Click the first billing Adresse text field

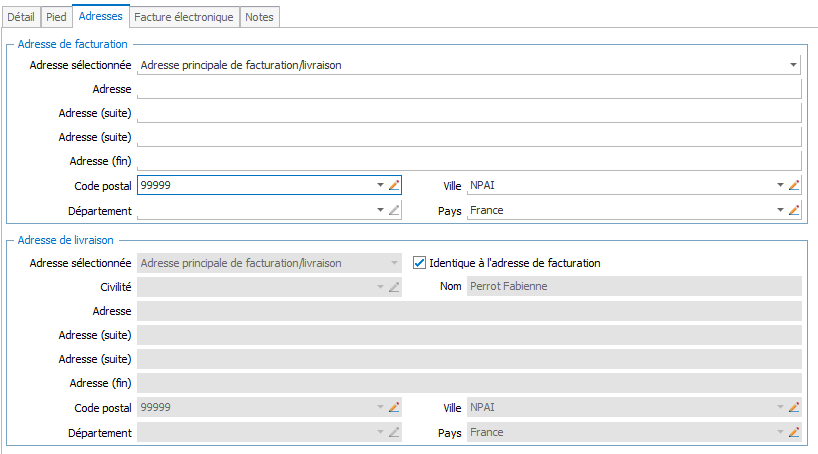pyautogui.click(x=469, y=90)
